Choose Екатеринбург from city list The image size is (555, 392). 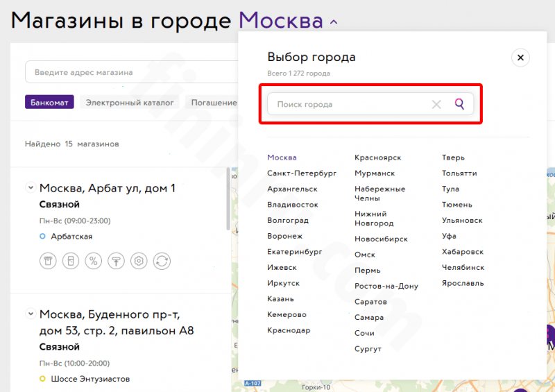pos(294,252)
